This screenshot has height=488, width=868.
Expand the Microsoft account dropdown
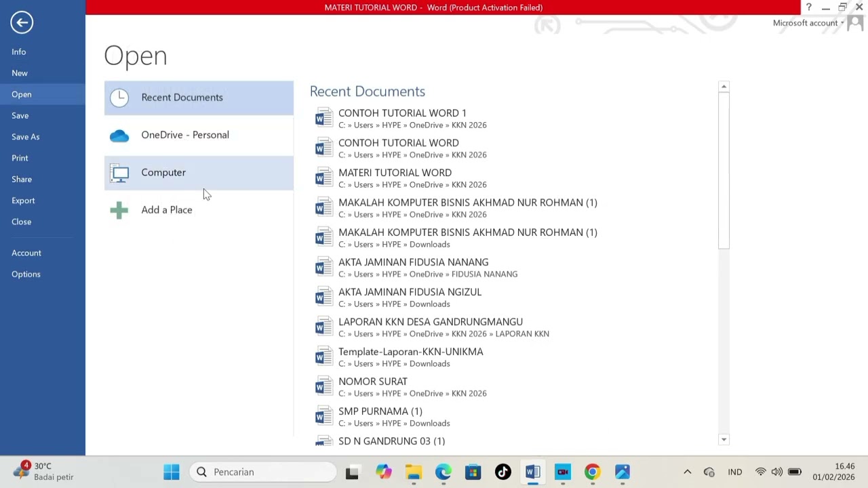point(808,23)
